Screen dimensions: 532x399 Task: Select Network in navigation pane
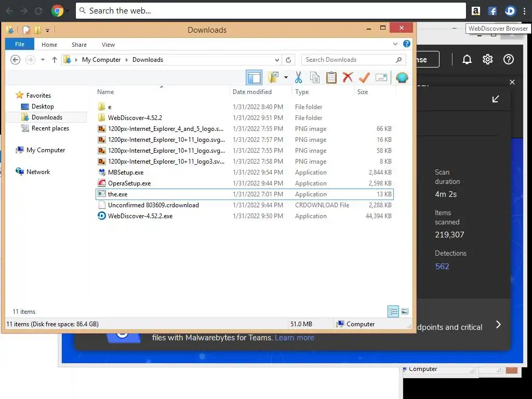(38, 171)
